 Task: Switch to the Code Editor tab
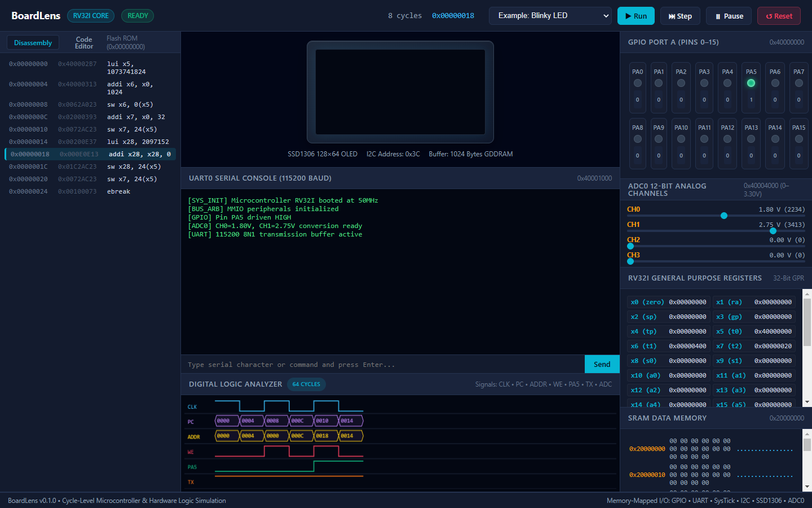click(x=84, y=43)
